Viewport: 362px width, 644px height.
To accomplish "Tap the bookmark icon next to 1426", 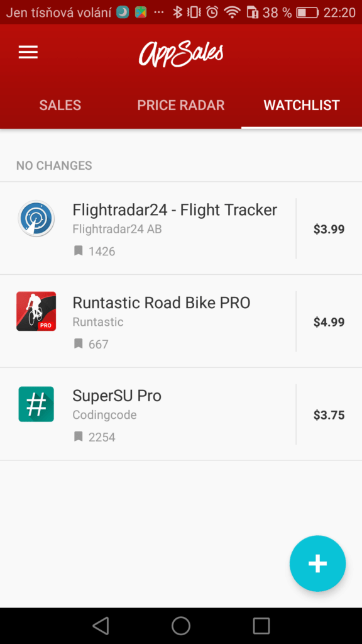I will pos(79,250).
